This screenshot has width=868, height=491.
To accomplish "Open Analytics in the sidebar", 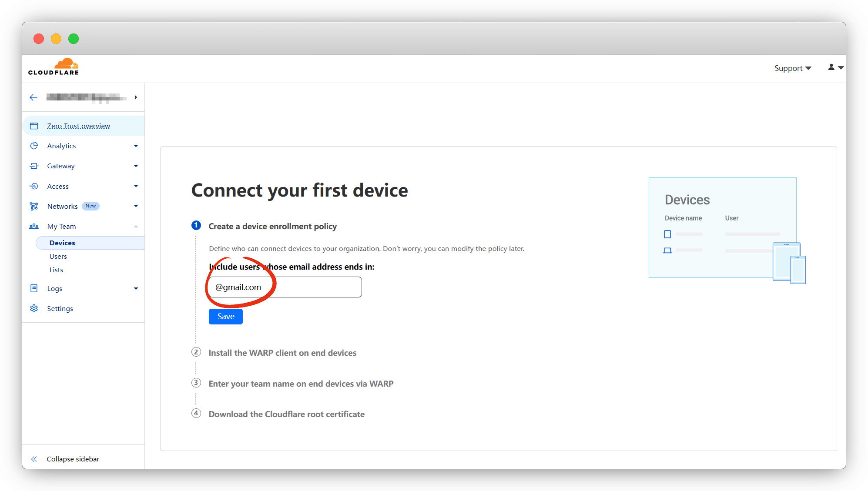I will 61,146.
